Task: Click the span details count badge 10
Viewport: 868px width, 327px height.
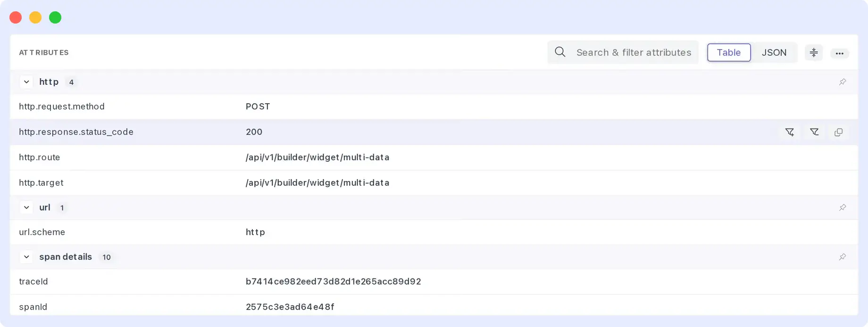Action: 107,257
